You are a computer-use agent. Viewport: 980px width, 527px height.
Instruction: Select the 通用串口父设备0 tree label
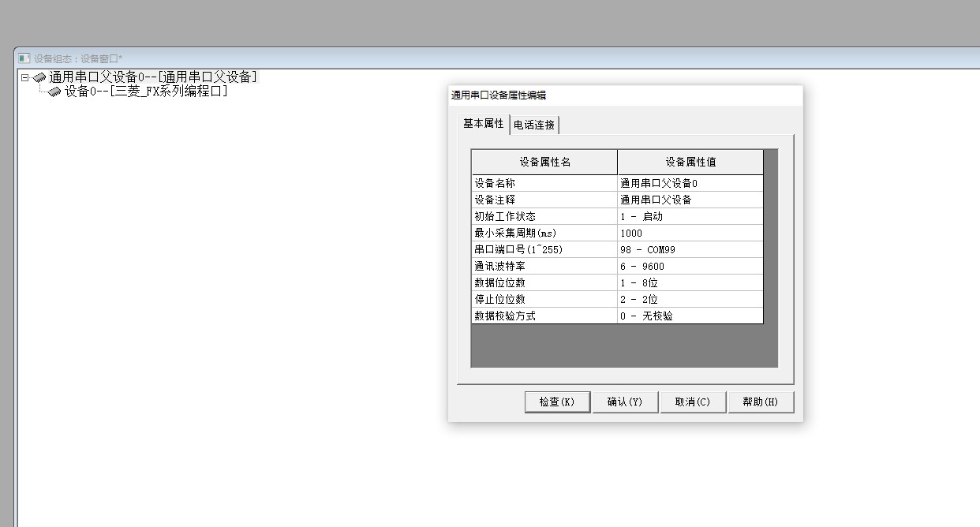(153, 77)
